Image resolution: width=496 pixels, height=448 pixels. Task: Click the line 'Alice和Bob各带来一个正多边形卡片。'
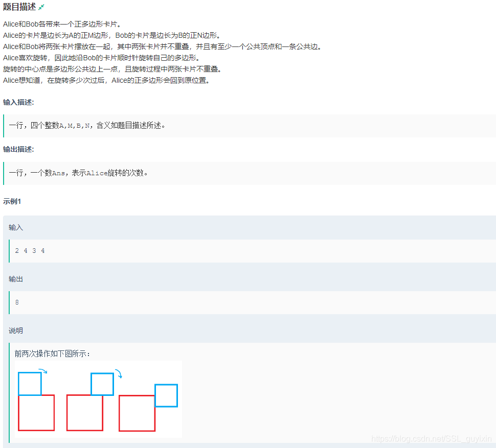coord(62,24)
